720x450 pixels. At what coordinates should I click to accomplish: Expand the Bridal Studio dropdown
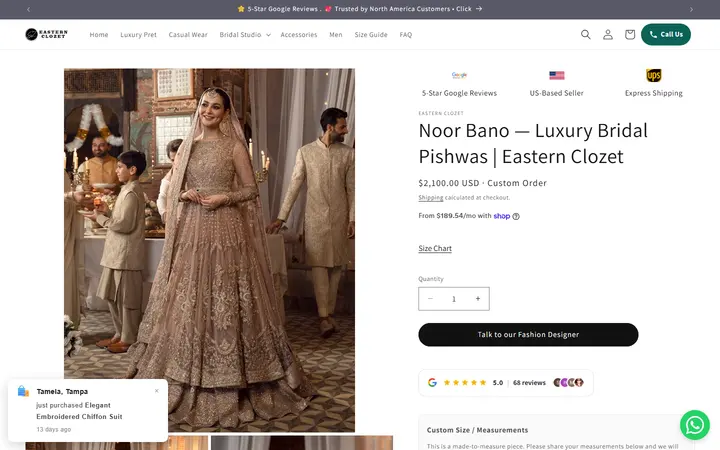point(245,34)
